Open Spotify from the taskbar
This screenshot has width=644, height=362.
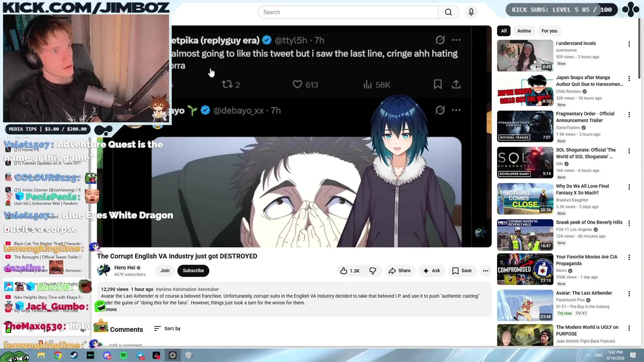[124, 355]
